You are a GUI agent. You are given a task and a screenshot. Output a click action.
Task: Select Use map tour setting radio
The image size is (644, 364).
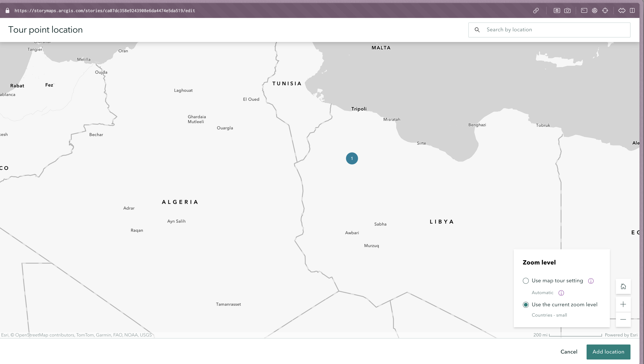coord(526,281)
